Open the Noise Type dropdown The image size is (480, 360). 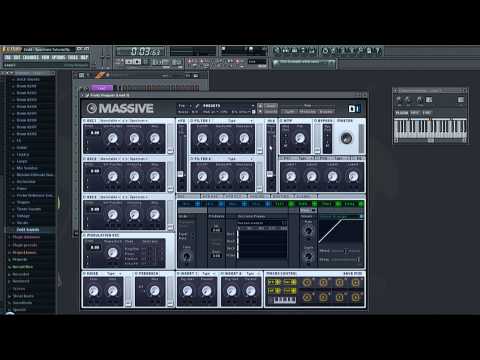pos(114,274)
